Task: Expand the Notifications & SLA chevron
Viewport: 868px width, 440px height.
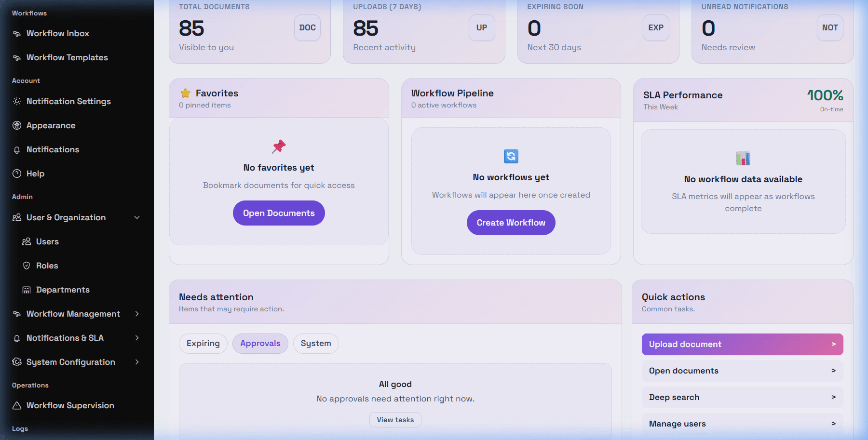Action: pos(137,338)
